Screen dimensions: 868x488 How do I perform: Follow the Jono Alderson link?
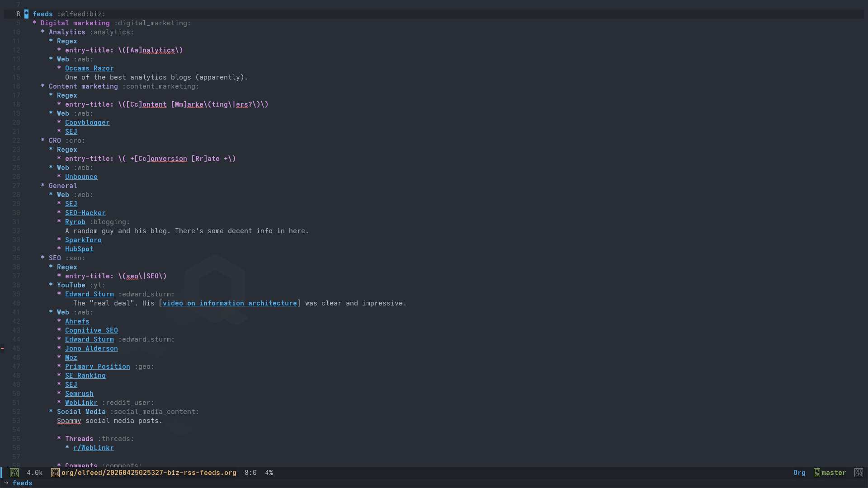coord(91,348)
